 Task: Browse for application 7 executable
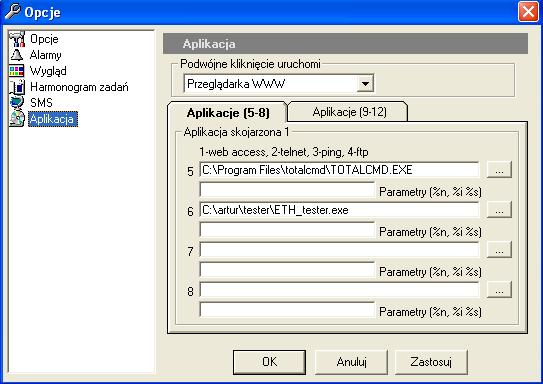(x=499, y=250)
